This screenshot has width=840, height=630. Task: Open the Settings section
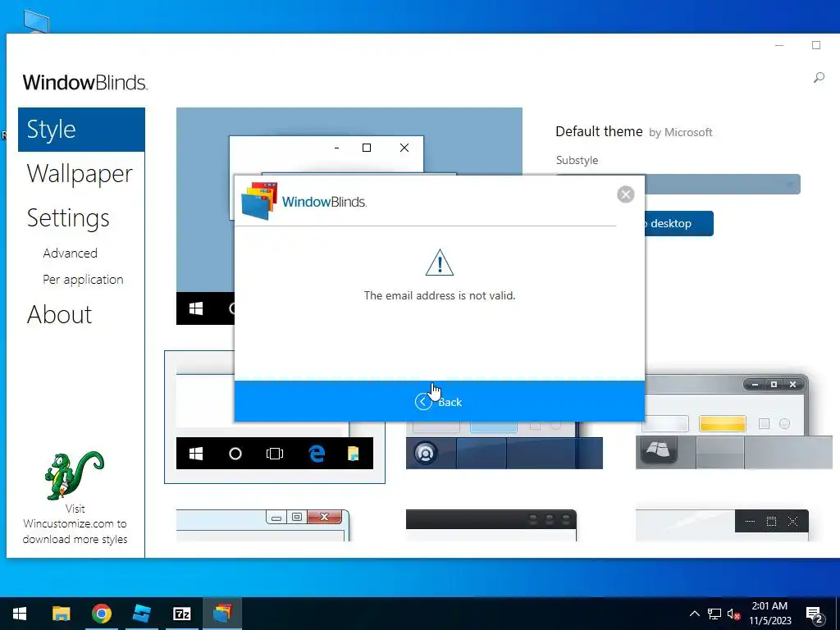pos(68,218)
